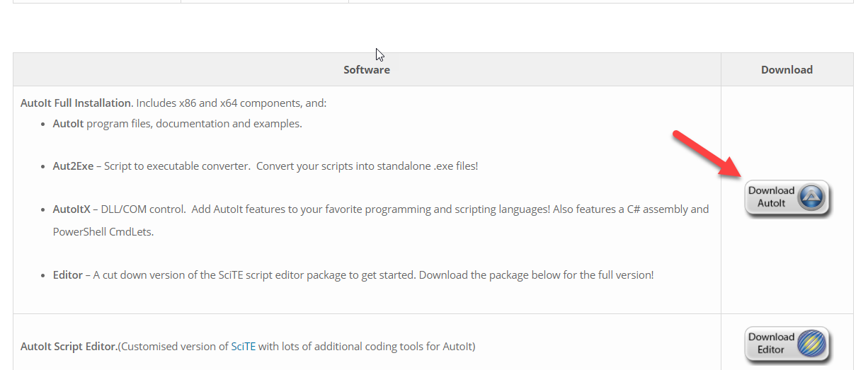The image size is (868, 370).
Task: Click the bold Editor bullet label
Action: tap(68, 274)
